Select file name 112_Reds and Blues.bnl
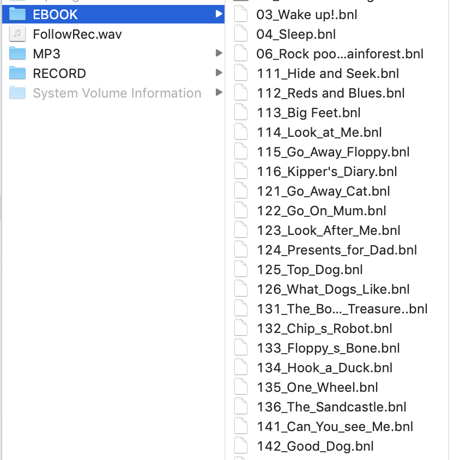Viewport: 460px width, 460px height. [331, 93]
